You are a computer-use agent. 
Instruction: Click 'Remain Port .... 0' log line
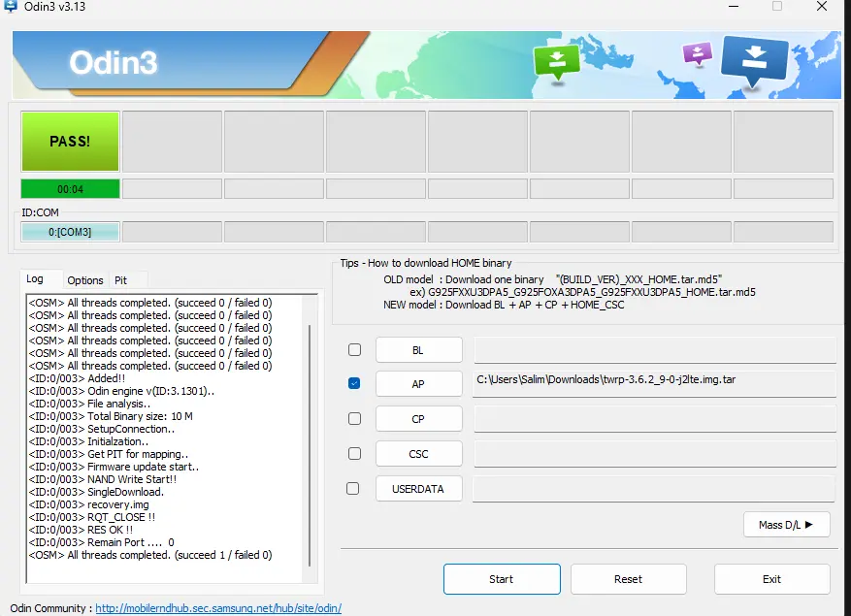point(102,542)
